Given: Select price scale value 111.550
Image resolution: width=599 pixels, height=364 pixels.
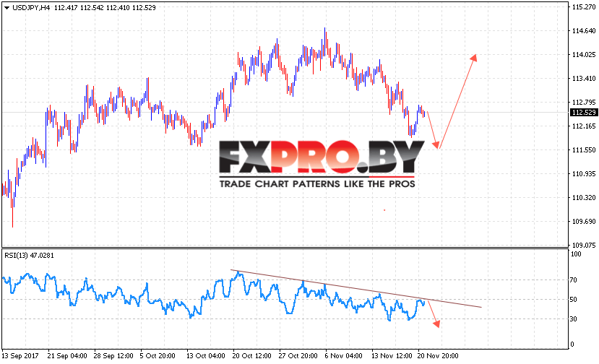Looking at the screenshot, I should [584, 150].
